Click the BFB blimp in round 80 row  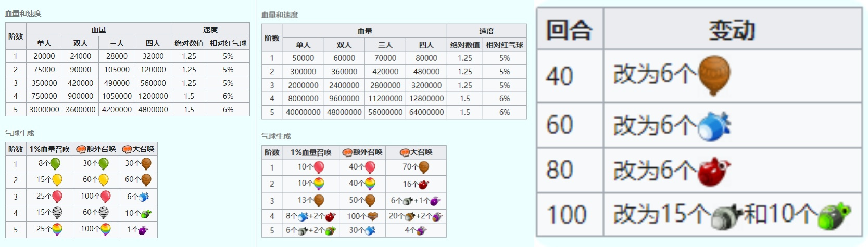click(714, 171)
